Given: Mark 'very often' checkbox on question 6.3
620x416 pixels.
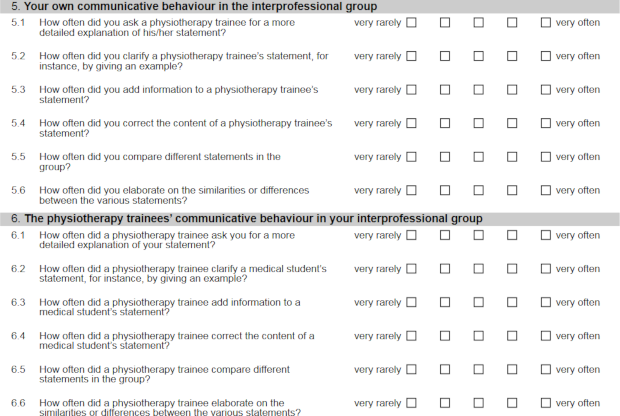Looking at the screenshot, I should coord(546,303).
